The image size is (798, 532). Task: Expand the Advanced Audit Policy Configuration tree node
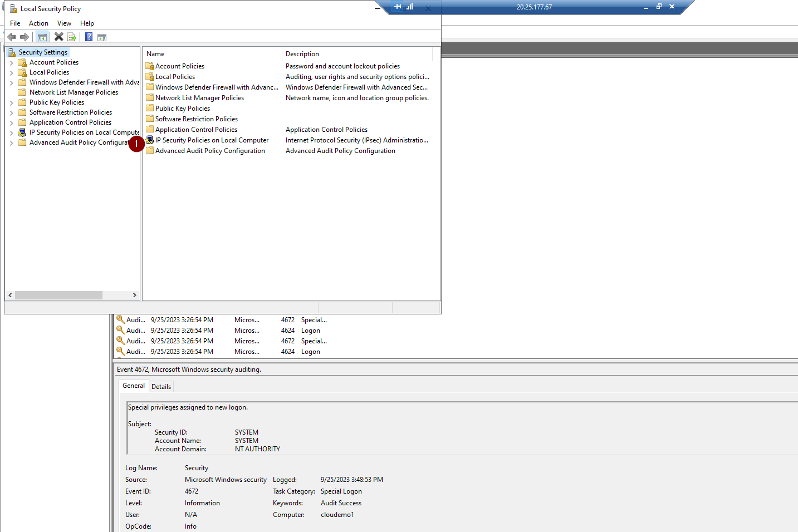click(11, 143)
